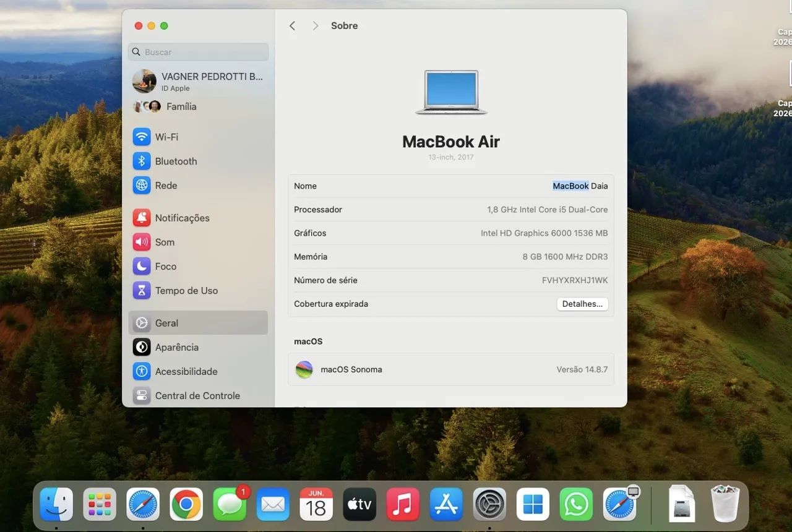Image resolution: width=792 pixels, height=532 pixels.
Task: Open Acessibilidade settings
Action: pyautogui.click(x=198, y=371)
